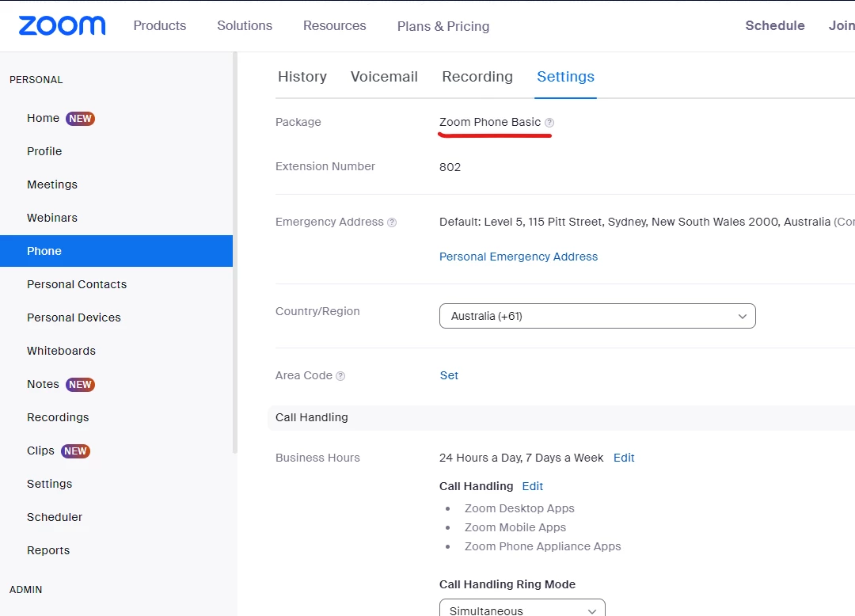Select Phone in the sidebar
This screenshot has height=616, width=855.
coord(116,251)
